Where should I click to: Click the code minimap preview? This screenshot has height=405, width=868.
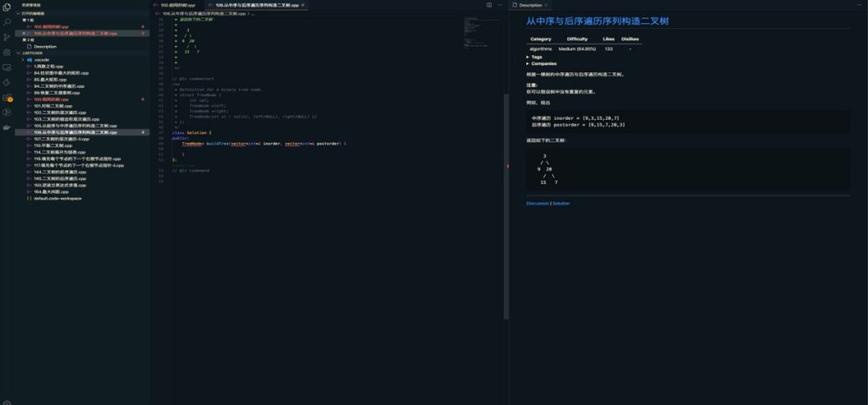click(x=481, y=33)
